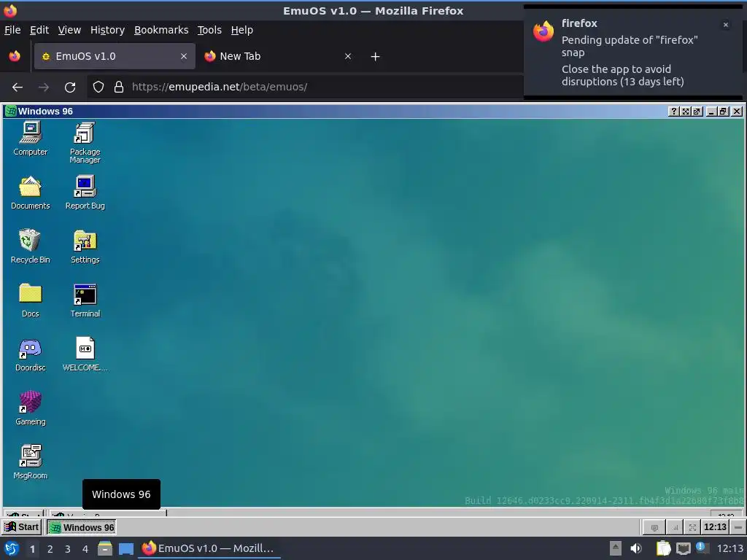This screenshot has height=560, width=747.
Task: Click the EmuOS Start button
Action: click(x=22, y=526)
